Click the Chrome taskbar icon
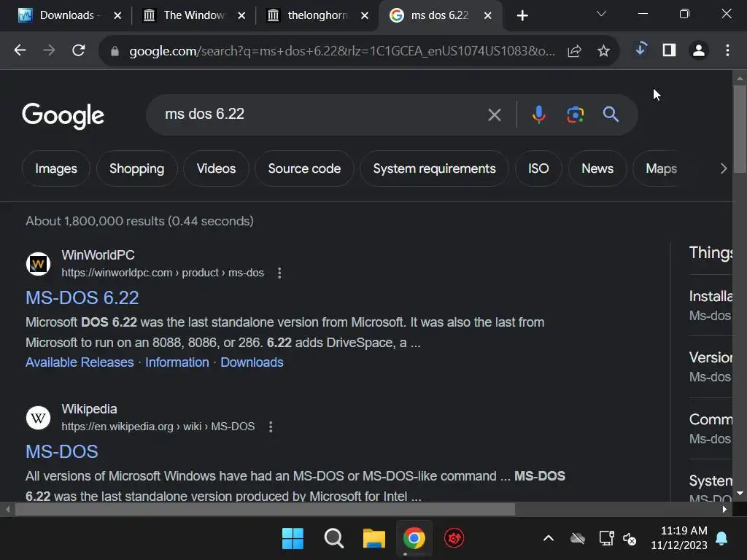Image resolution: width=747 pixels, height=560 pixels. click(x=414, y=539)
